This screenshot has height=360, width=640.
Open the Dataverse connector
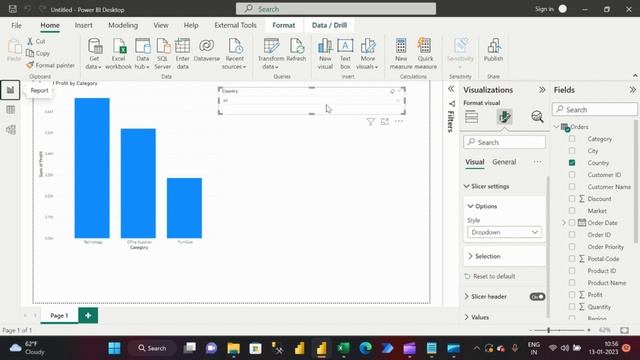207,50
